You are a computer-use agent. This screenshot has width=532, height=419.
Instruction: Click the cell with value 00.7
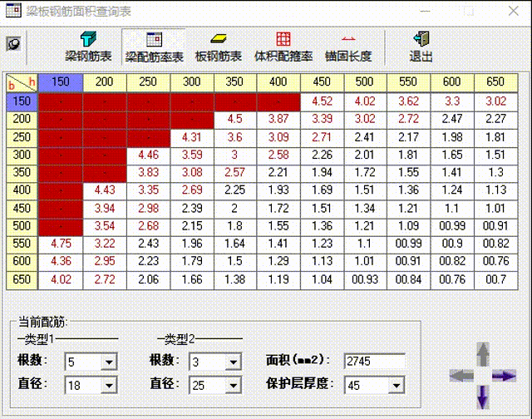495,280
